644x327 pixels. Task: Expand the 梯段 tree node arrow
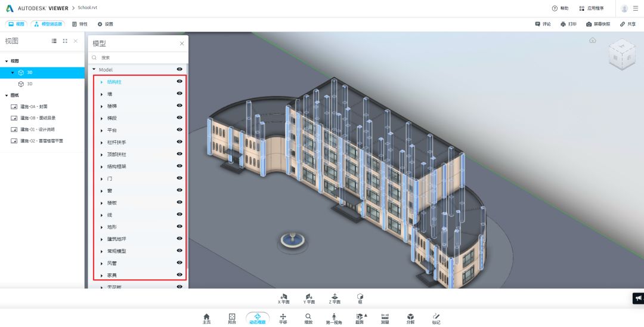click(102, 118)
